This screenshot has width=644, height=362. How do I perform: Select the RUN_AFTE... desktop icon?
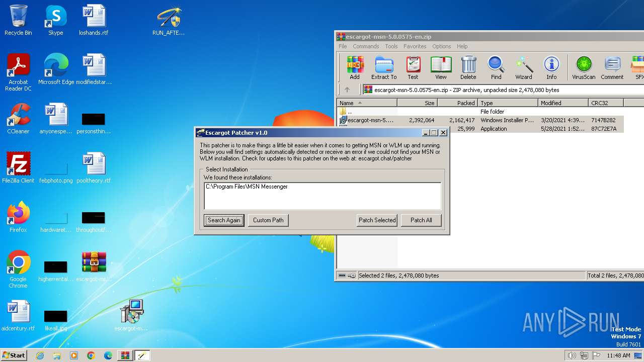(x=169, y=20)
